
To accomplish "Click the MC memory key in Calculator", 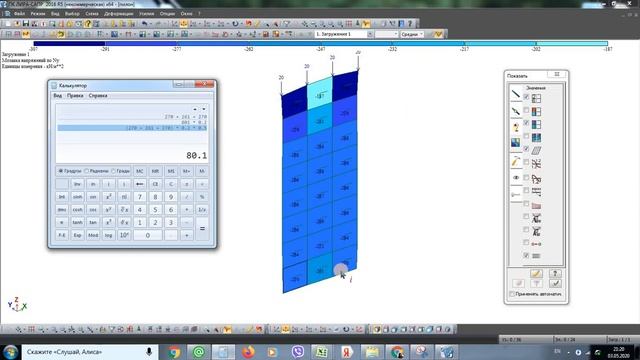I will (x=140, y=171).
